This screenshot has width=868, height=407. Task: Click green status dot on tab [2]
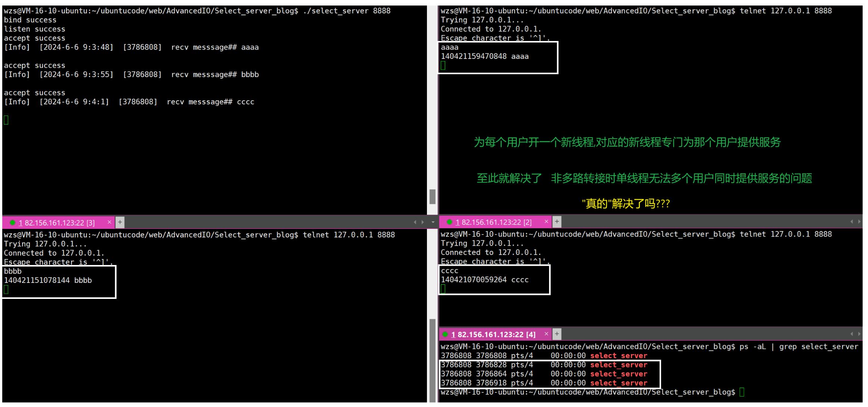pyautogui.click(x=449, y=222)
